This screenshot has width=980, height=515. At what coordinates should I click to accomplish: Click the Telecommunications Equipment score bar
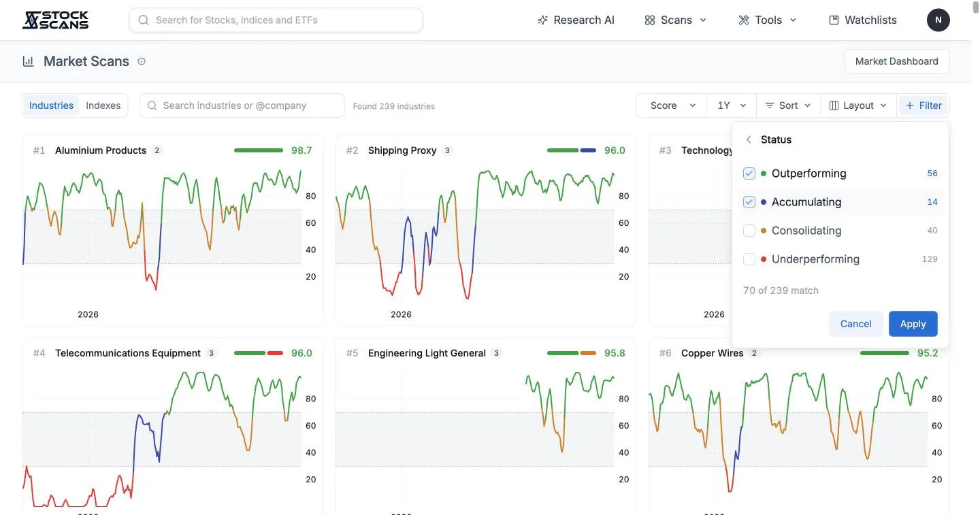259,353
